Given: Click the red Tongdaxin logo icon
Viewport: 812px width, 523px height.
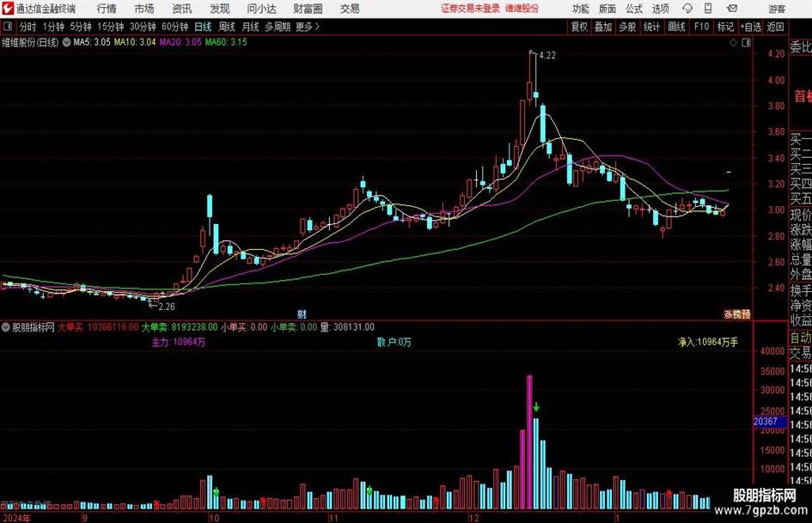Looking at the screenshot, I should click(x=8, y=9).
